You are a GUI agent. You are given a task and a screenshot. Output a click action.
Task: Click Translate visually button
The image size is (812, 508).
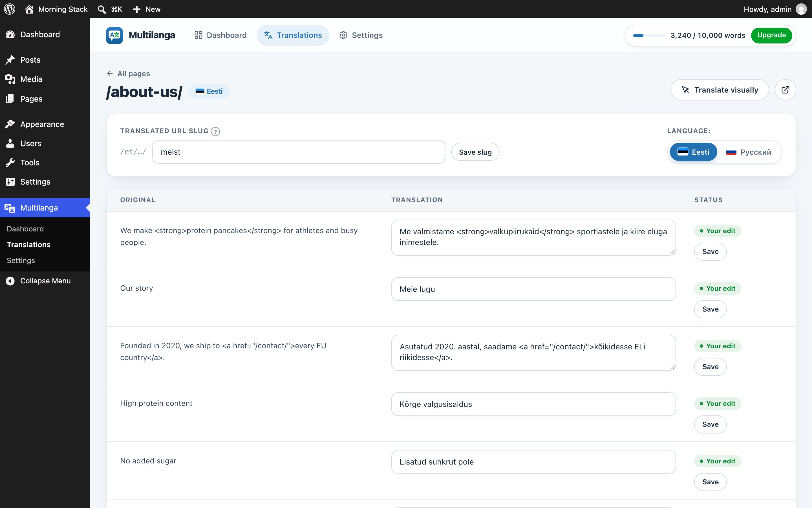[720, 90]
